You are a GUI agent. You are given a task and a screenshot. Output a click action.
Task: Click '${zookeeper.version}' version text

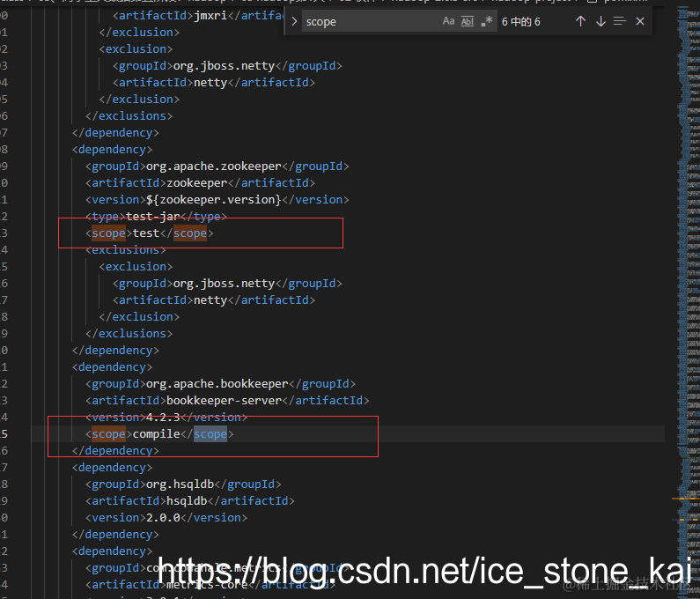click(x=214, y=200)
